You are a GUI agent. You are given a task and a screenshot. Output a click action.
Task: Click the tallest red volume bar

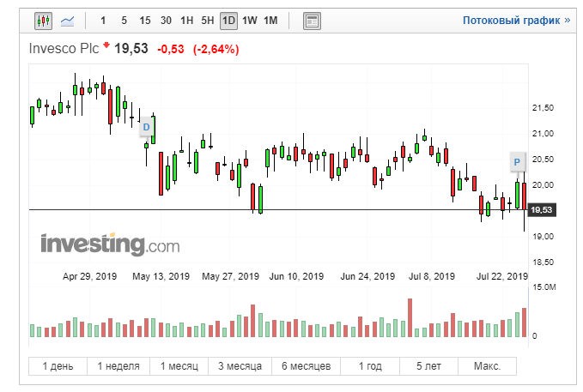[x=410, y=317]
